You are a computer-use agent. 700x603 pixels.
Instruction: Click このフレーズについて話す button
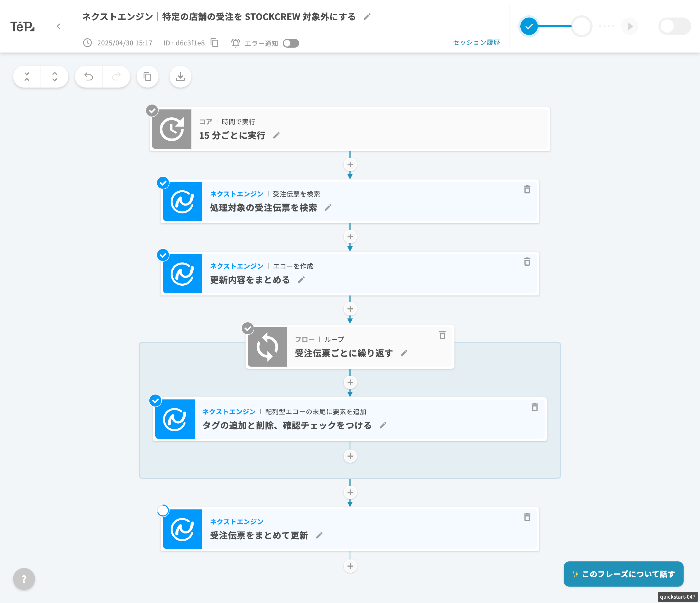[623, 574]
